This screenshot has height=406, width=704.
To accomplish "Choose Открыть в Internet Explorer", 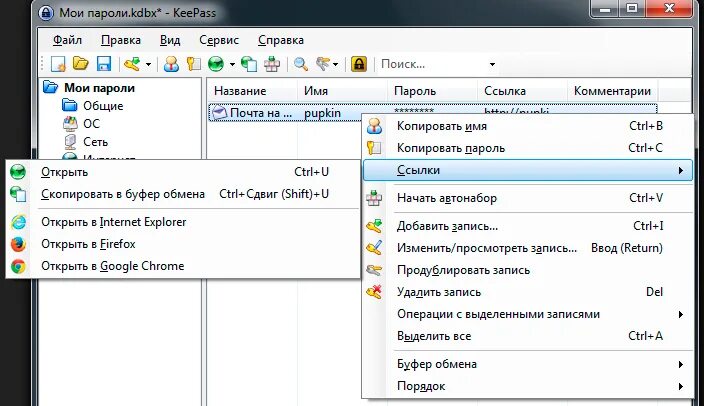I will coord(183,222).
